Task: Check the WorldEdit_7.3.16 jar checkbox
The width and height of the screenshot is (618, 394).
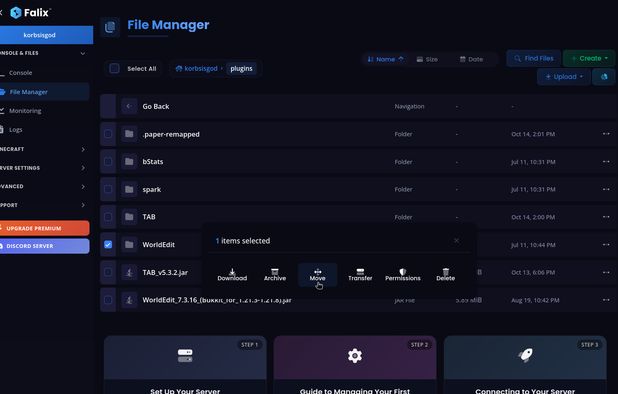Action: click(108, 300)
